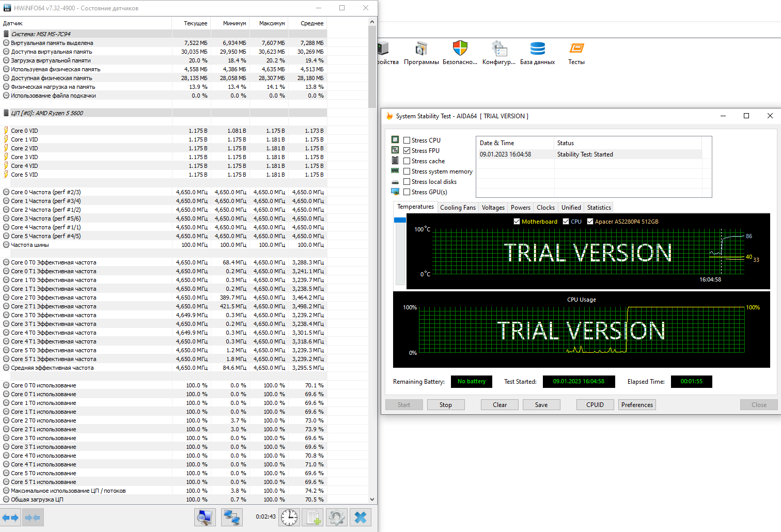The image size is (781, 532).
Task: Start logging with the sheet-plus icon
Action: (313, 518)
